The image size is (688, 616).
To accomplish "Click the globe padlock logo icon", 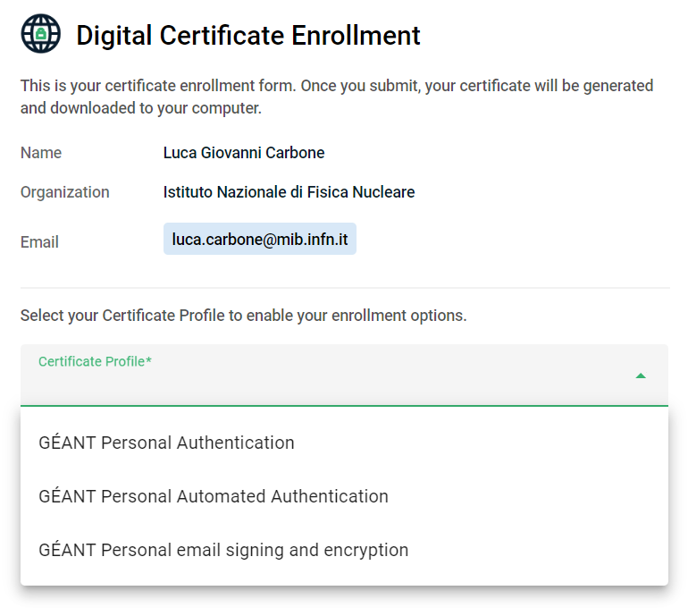I will click(41, 33).
